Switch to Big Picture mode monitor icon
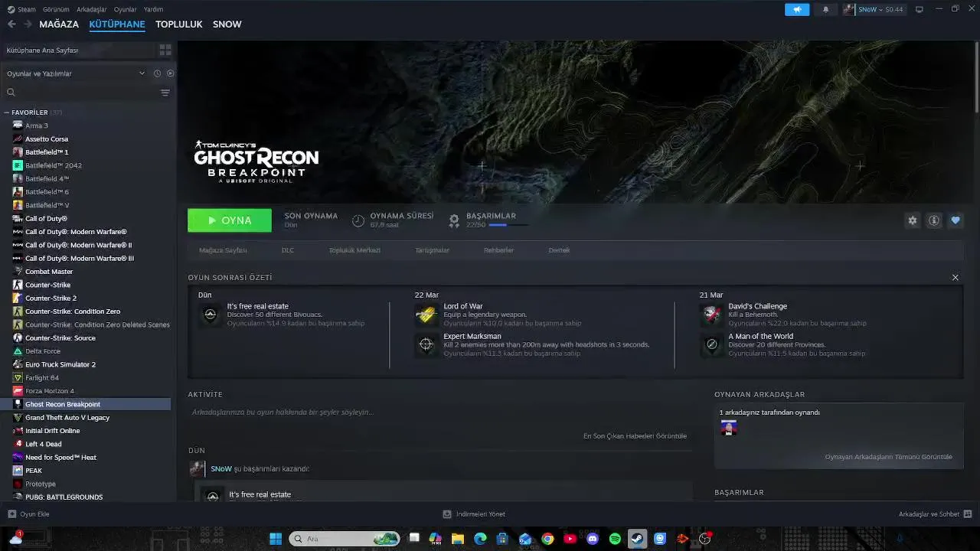This screenshot has height=551, width=980. [920, 9]
